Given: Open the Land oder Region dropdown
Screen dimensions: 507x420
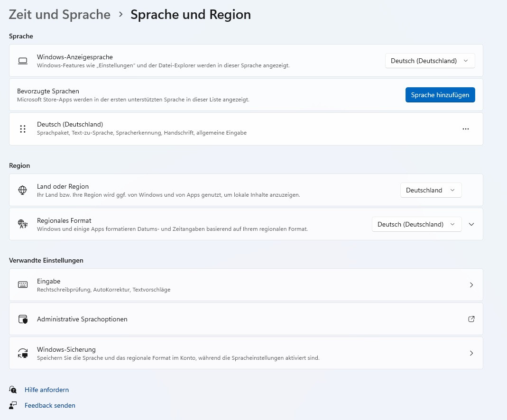Looking at the screenshot, I should pyautogui.click(x=431, y=190).
